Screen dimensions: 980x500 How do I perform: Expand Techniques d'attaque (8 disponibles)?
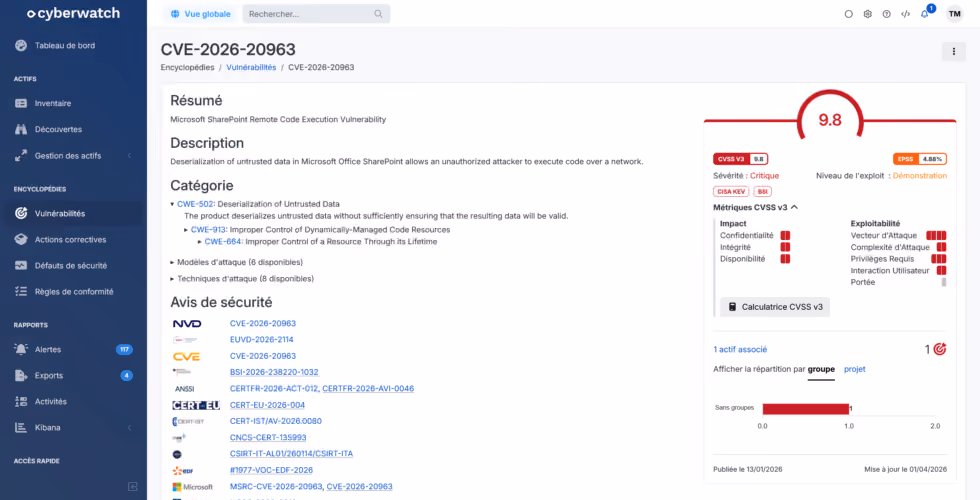click(242, 278)
